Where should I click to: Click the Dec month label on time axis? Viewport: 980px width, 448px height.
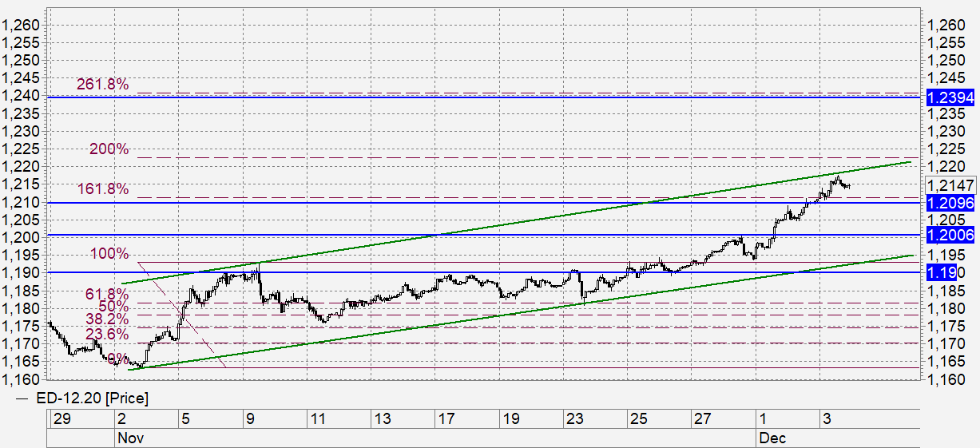(772, 438)
